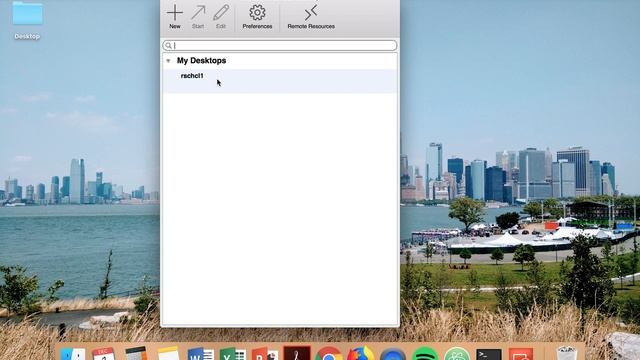Open Calendar from the dock
The image size is (640, 360).
coord(104,354)
